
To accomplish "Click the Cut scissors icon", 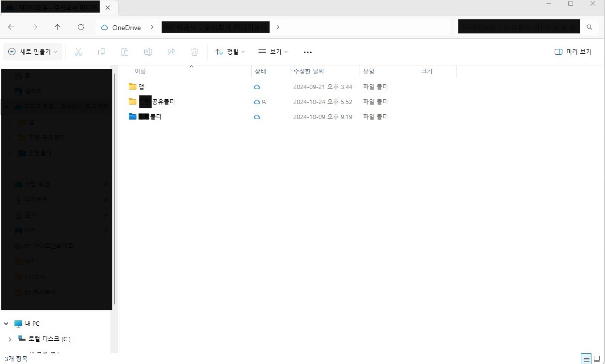I will [78, 52].
